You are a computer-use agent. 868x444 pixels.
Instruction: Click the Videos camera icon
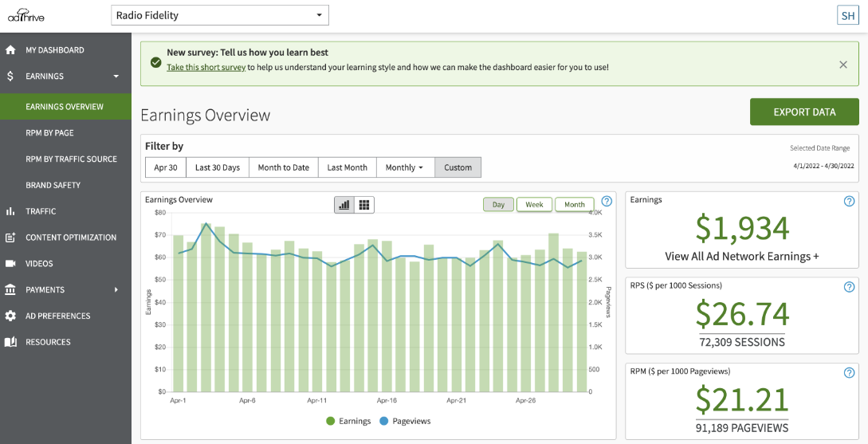[10, 264]
